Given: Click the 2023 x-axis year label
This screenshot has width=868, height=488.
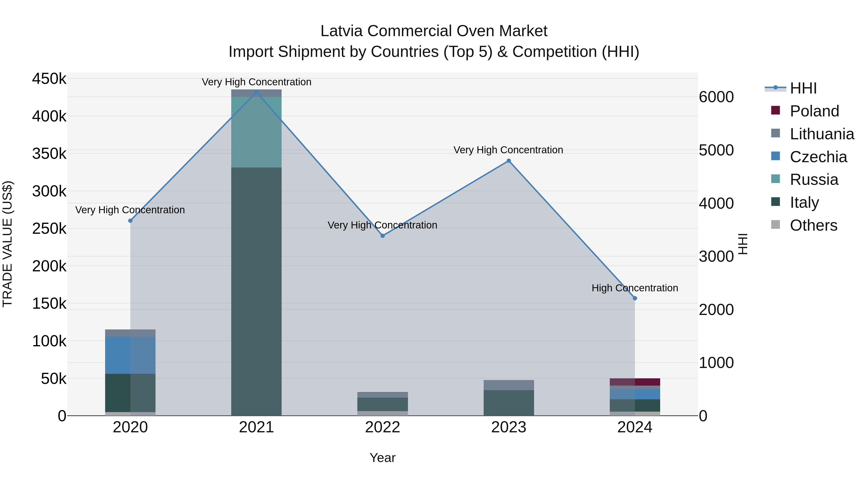Looking at the screenshot, I should pyautogui.click(x=509, y=427).
